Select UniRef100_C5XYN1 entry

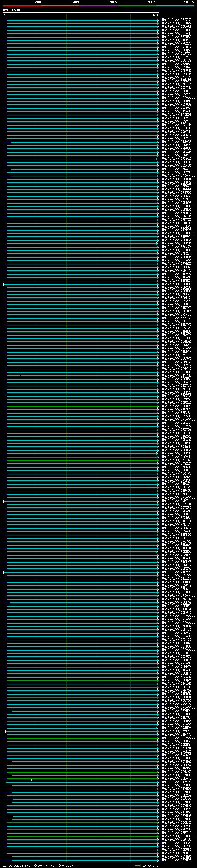click(x=177, y=88)
